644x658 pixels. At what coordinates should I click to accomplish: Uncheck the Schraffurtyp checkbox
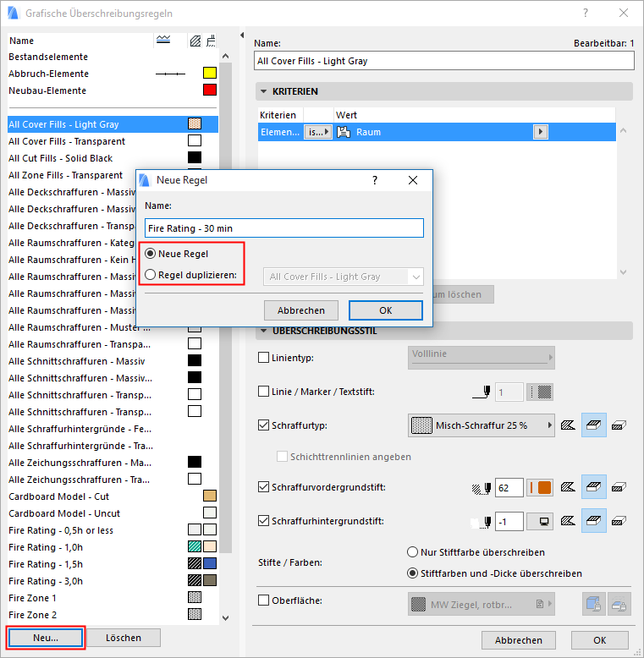263,425
